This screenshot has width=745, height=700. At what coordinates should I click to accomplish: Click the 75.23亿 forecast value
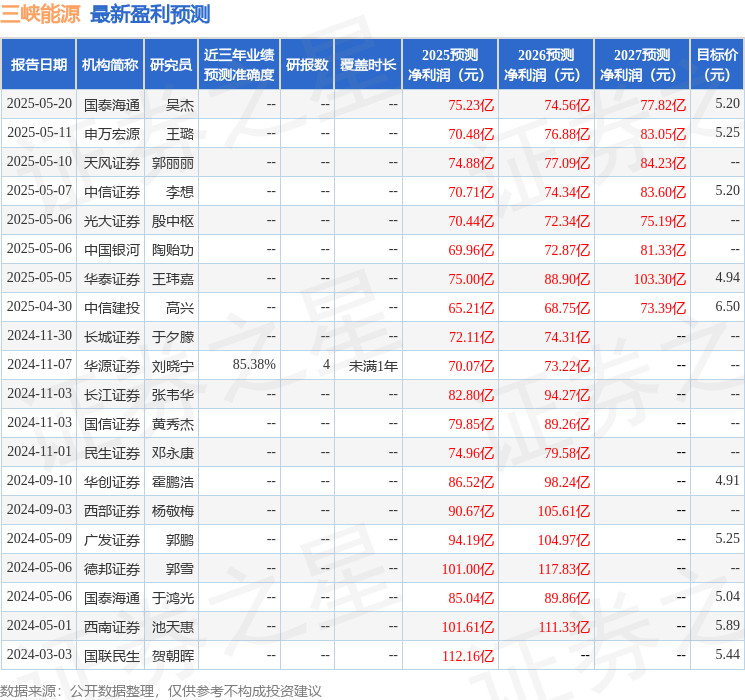pyautogui.click(x=471, y=105)
